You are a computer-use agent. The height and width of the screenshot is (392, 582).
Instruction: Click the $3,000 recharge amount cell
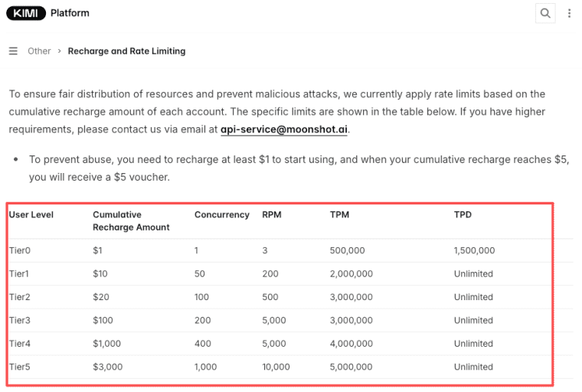[x=108, y=367]
